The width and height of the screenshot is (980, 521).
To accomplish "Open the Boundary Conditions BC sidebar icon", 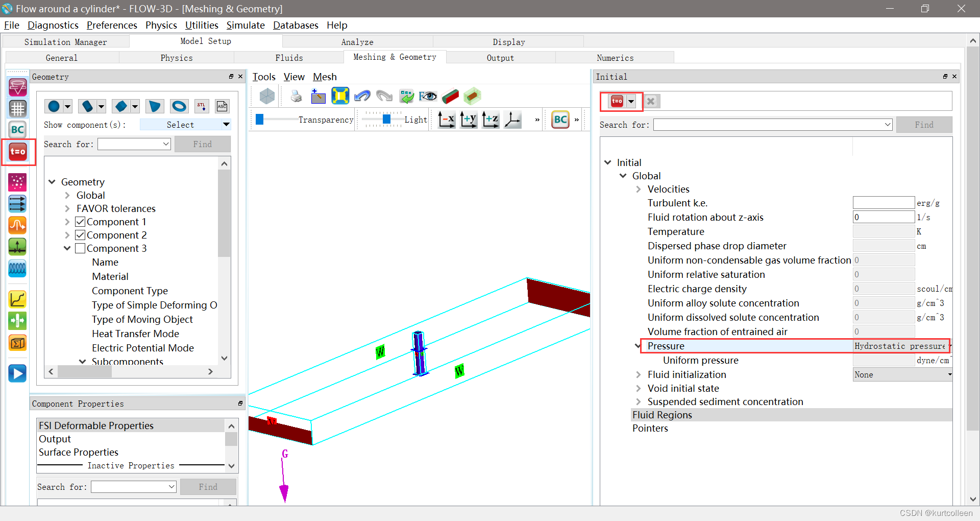I will click(17, 130).
